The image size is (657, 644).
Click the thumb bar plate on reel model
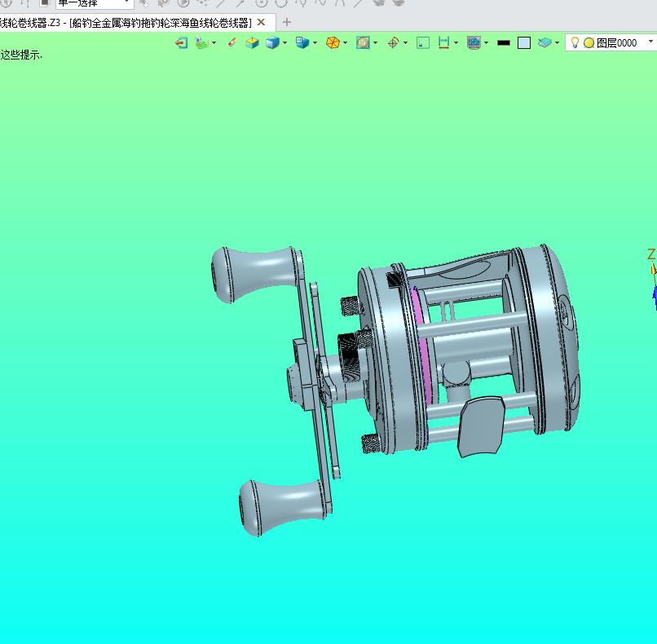(x=482, y=426)
